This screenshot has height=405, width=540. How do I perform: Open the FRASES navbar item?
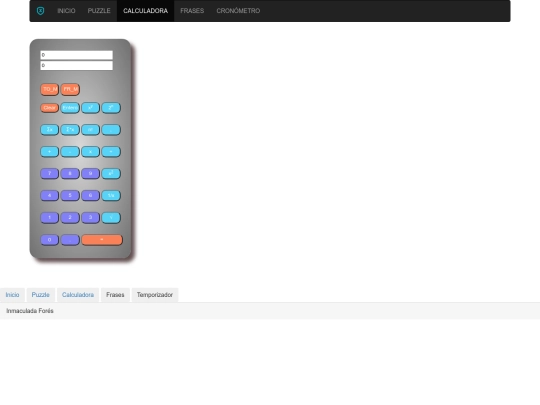click(x=192, y=11)
